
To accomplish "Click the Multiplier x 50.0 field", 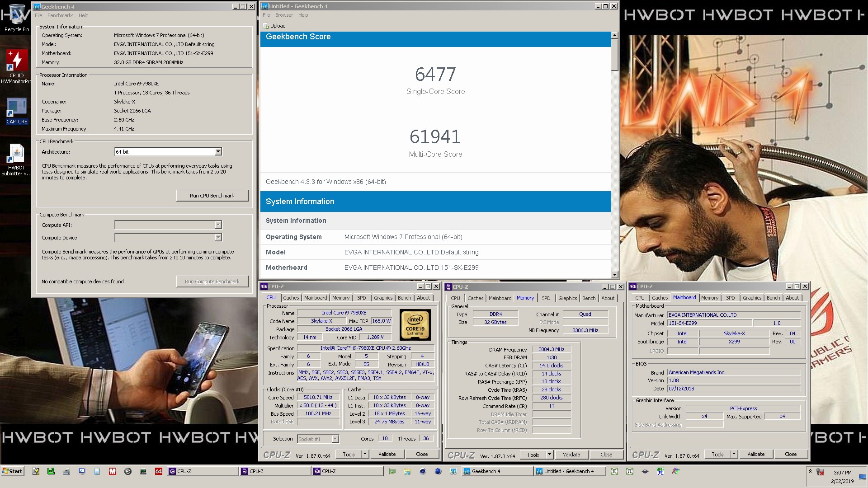I will (x=318, y=406).
